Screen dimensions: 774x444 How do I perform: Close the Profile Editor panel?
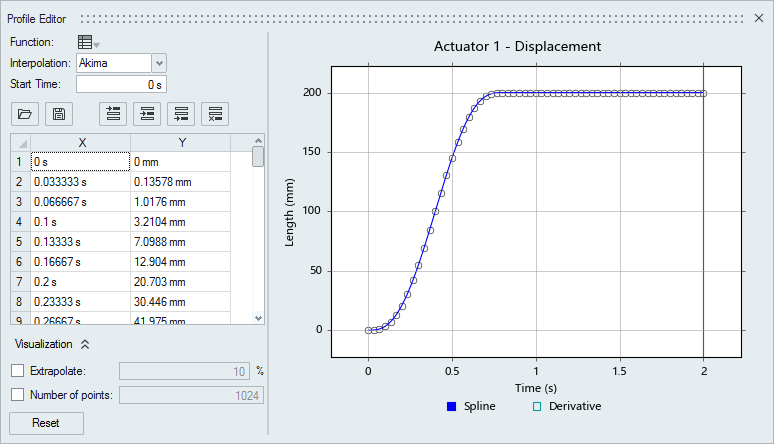[x=759, y=18]
